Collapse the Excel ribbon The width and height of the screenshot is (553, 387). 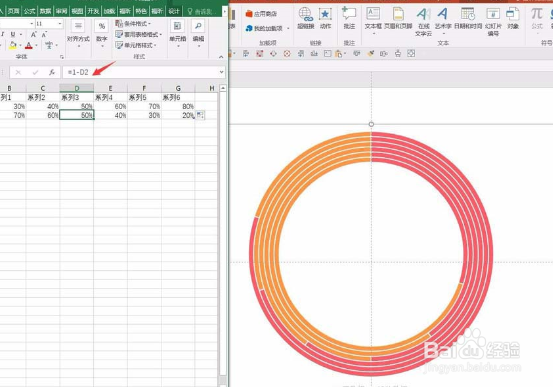(221, 57)
